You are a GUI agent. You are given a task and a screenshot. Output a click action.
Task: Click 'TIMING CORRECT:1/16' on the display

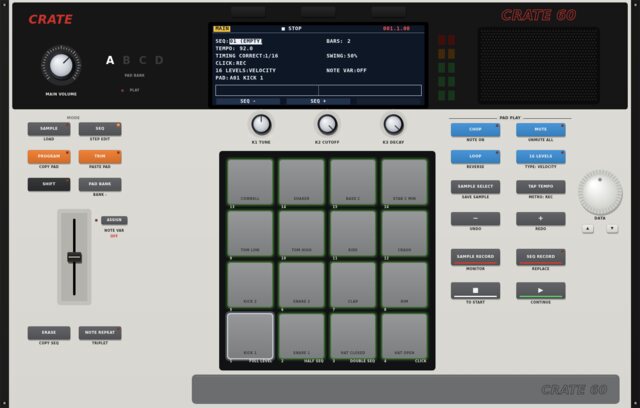tap(247, 56)
